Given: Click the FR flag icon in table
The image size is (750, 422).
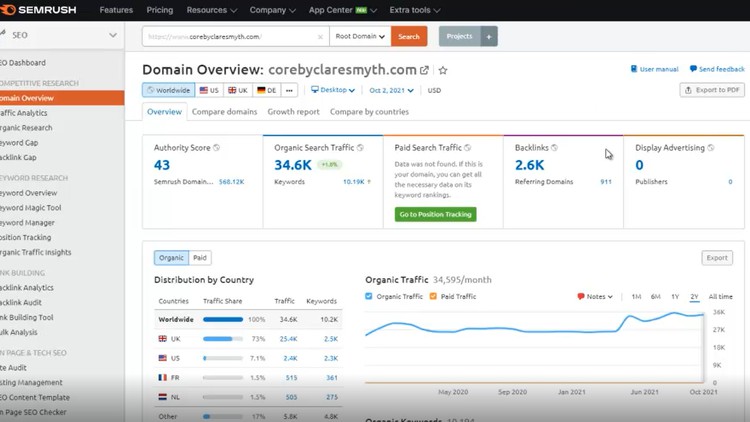Looking at the screenshot, I should coord(163,378).
